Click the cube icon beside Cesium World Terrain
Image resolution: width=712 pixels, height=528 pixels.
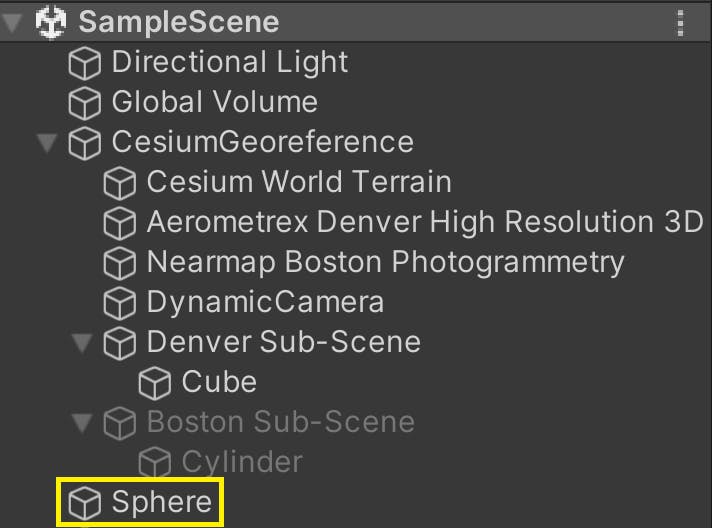[120, 183]
